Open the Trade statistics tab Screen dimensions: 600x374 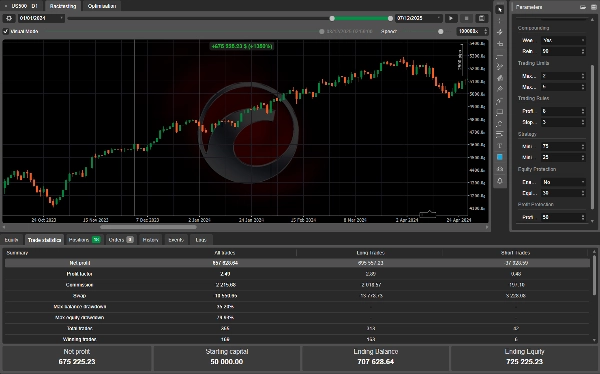pyautogui.click(x=44, y=240)
